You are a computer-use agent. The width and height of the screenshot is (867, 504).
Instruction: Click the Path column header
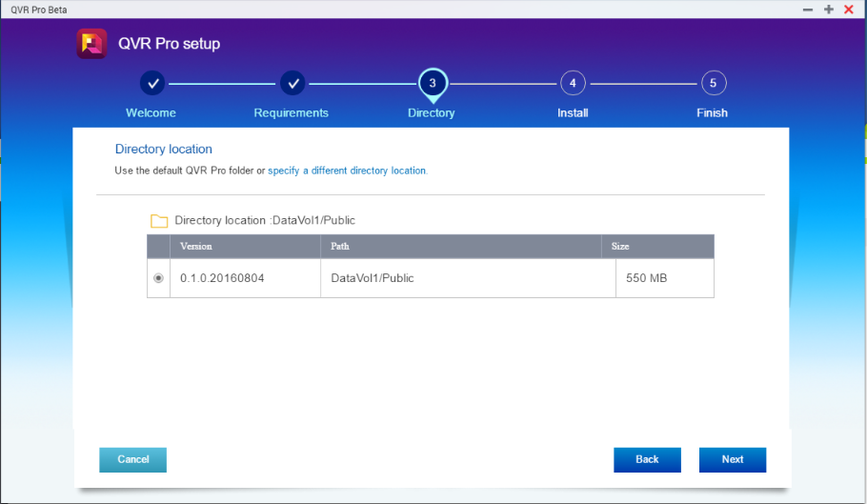click(461, 247)
